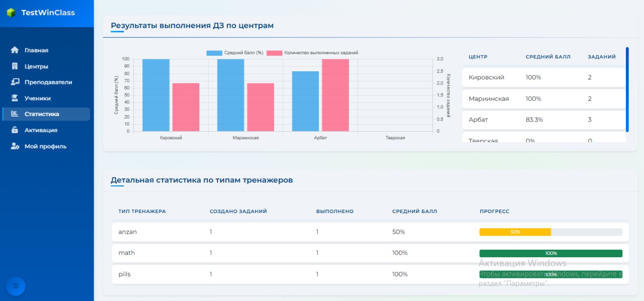The width and height of the screenshot is (644, 301).
Task: Click the centers table vertical scrollbar
Action: coord(627,89)
